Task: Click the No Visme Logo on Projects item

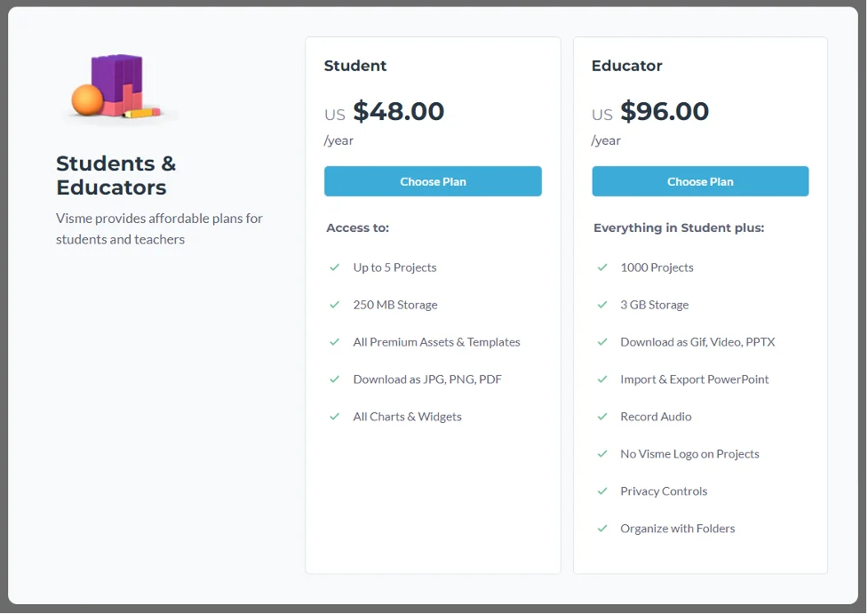Action: 689,454
